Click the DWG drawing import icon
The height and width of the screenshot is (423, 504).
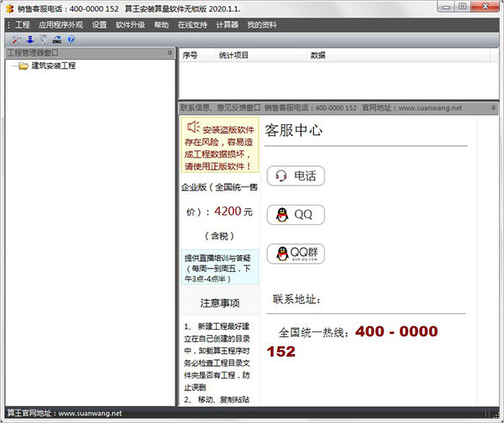(56, 39)
